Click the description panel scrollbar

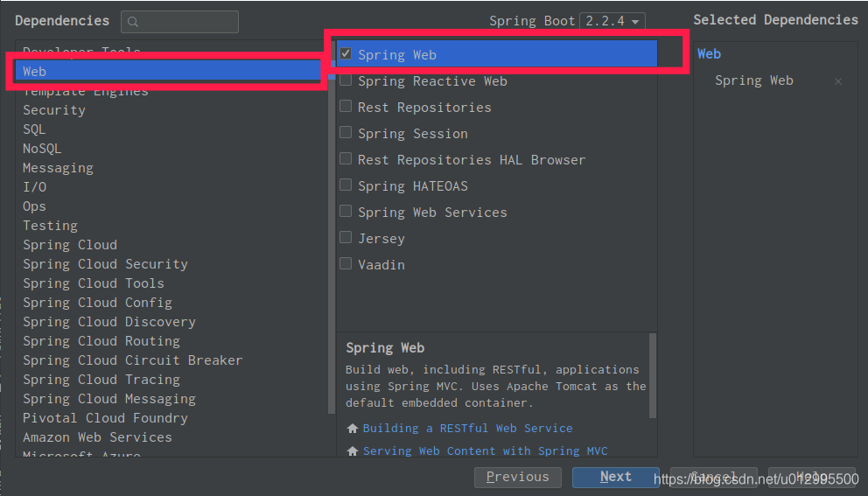click(x=653, y=375)
